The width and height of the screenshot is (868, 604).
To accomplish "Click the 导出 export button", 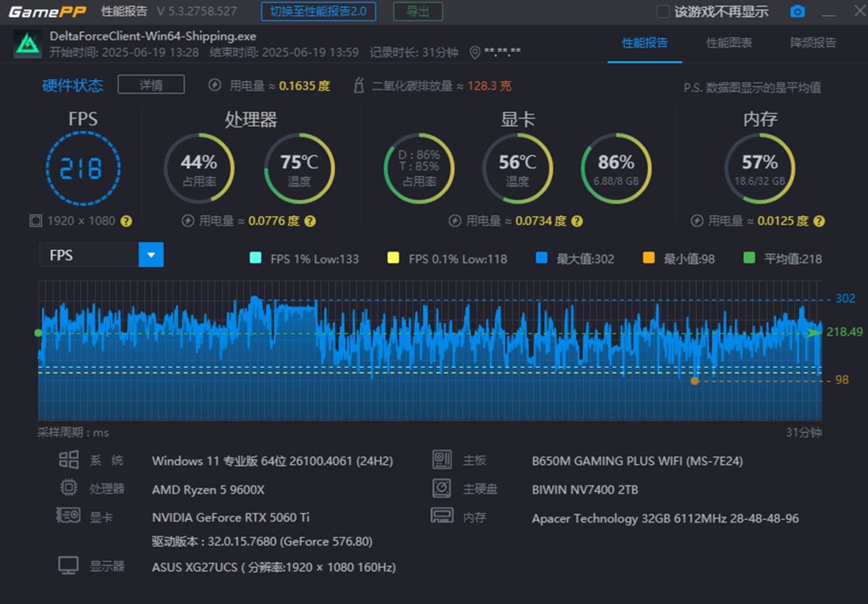I will click(x=418, y=12).
